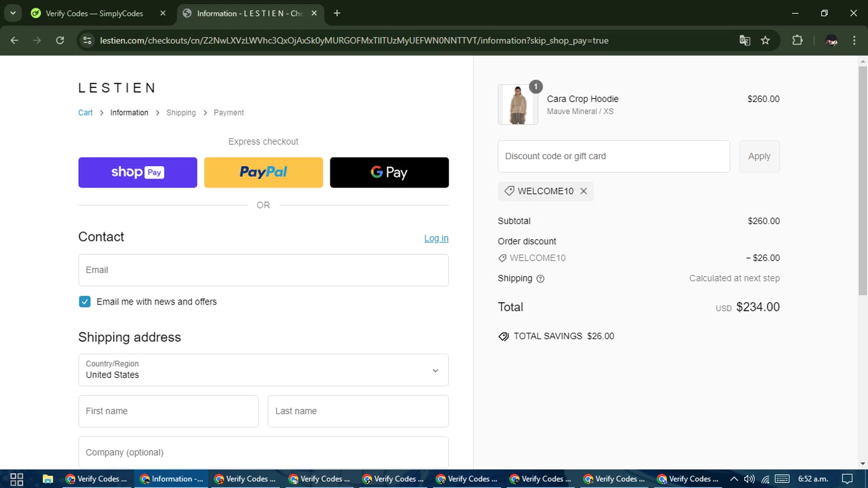Focus the Discount code or gift card field

614,156
